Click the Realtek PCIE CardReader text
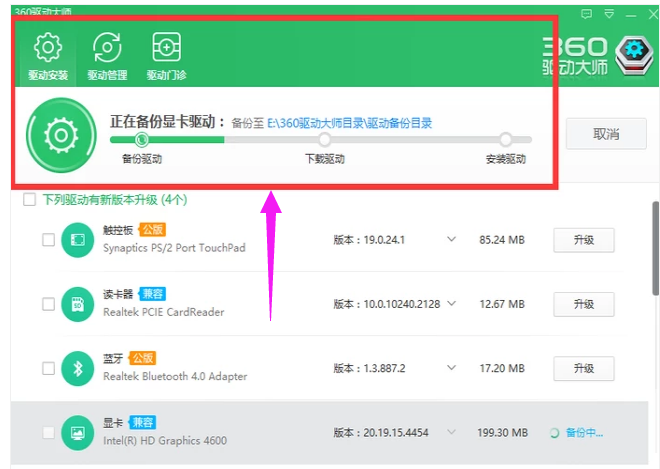The image size is (660, 469). pyautogui.click(x=164, y=312)
